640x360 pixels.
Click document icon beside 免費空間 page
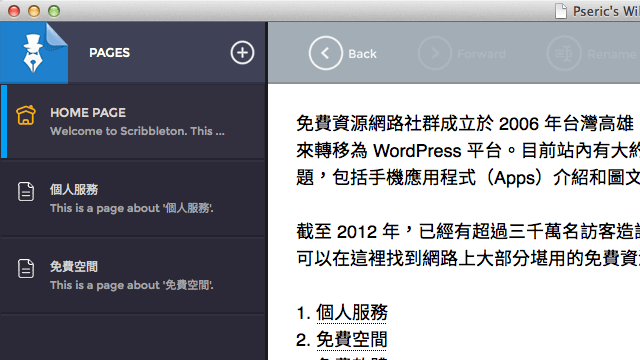(x=26, y=269)
